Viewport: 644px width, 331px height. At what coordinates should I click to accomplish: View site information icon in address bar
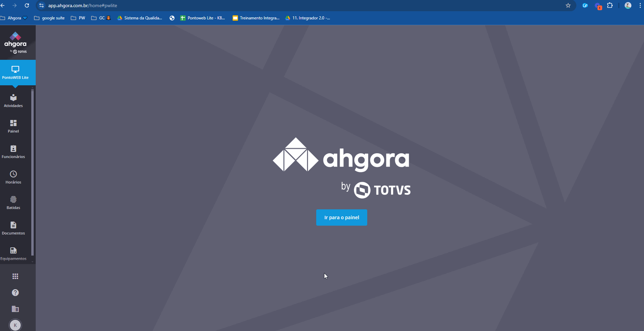click(41, 5)
